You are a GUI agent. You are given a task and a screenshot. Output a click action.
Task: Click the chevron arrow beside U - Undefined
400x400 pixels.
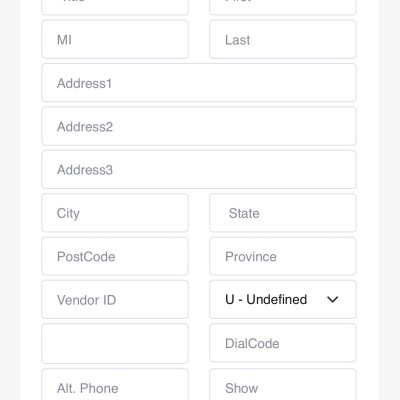(332, 300)
